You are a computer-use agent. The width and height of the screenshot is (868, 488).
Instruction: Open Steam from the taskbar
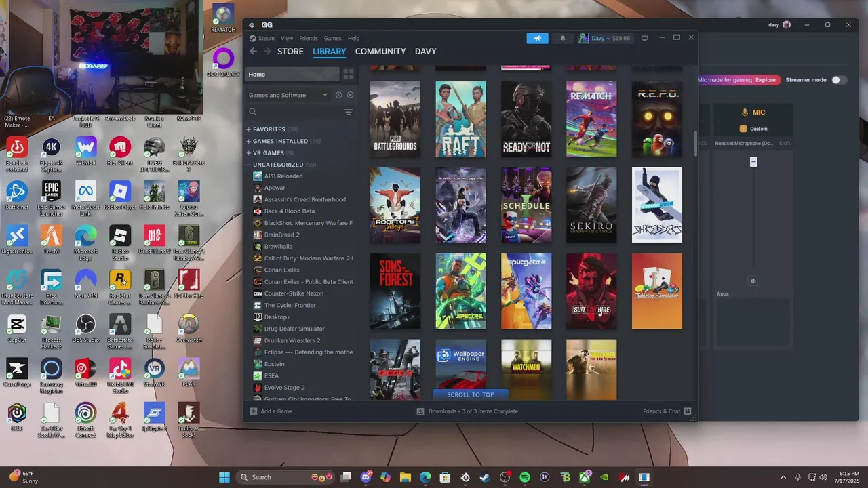pos(485,477)
